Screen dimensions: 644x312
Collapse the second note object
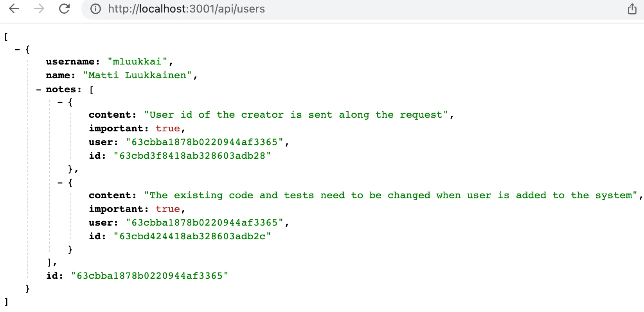tap(60, 183)
